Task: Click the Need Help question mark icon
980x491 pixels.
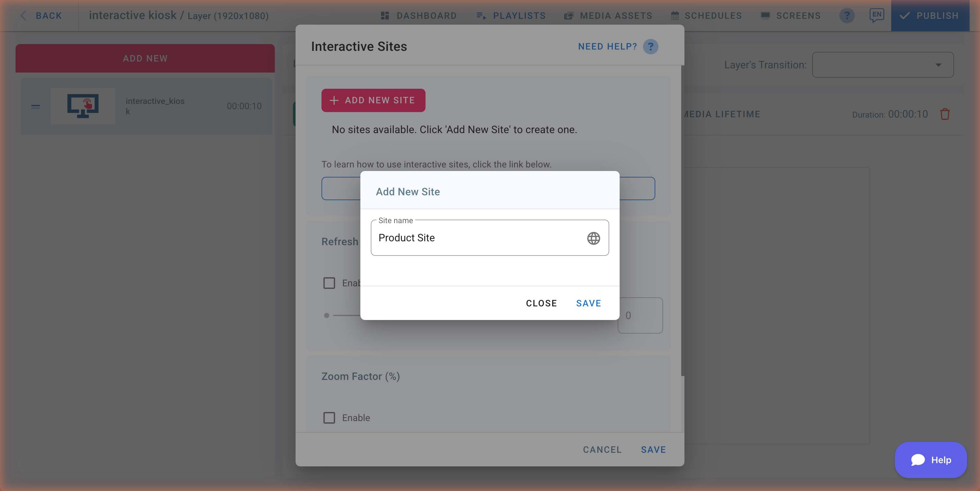Action: [650, 46]
